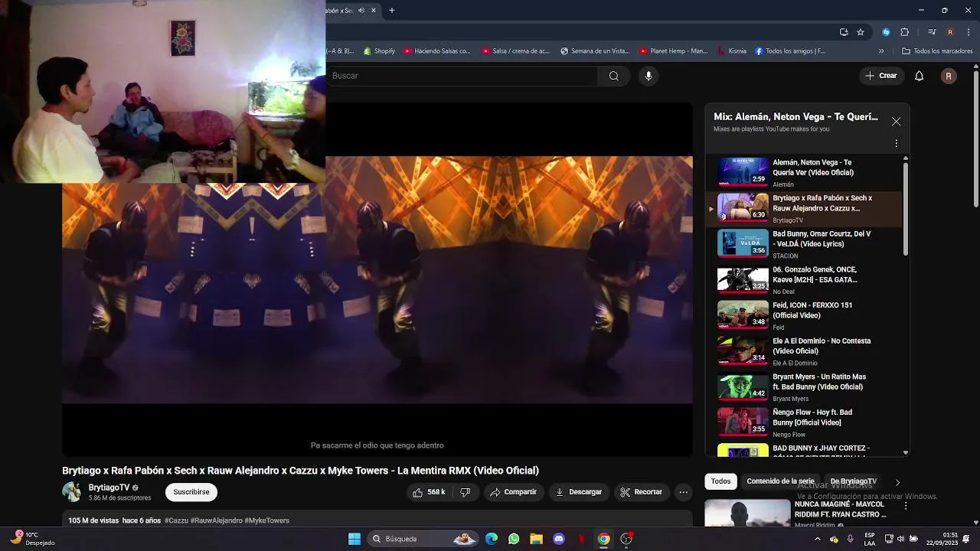
Task: Open a new Chrome tab
Action: (392, 11)
